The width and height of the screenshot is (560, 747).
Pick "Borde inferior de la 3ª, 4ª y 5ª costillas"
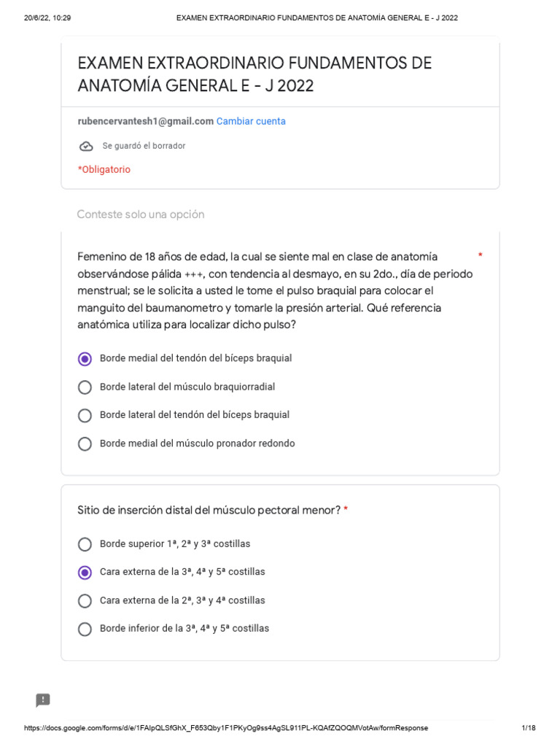click(x=85, y=629)
